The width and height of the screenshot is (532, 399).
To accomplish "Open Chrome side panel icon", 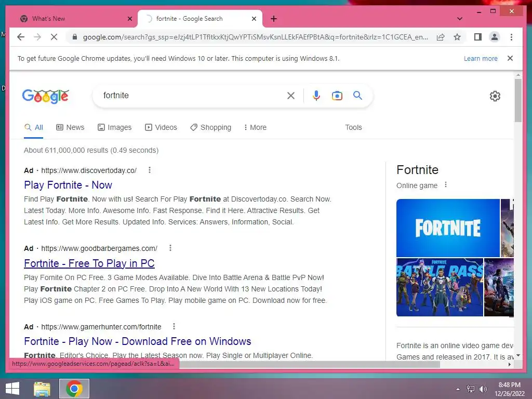I will tap(478, 37).
